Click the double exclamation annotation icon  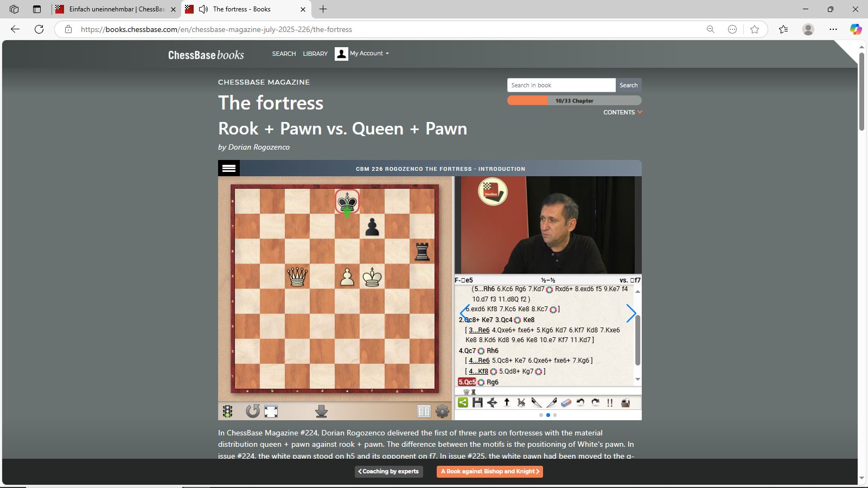pos(610,402)
